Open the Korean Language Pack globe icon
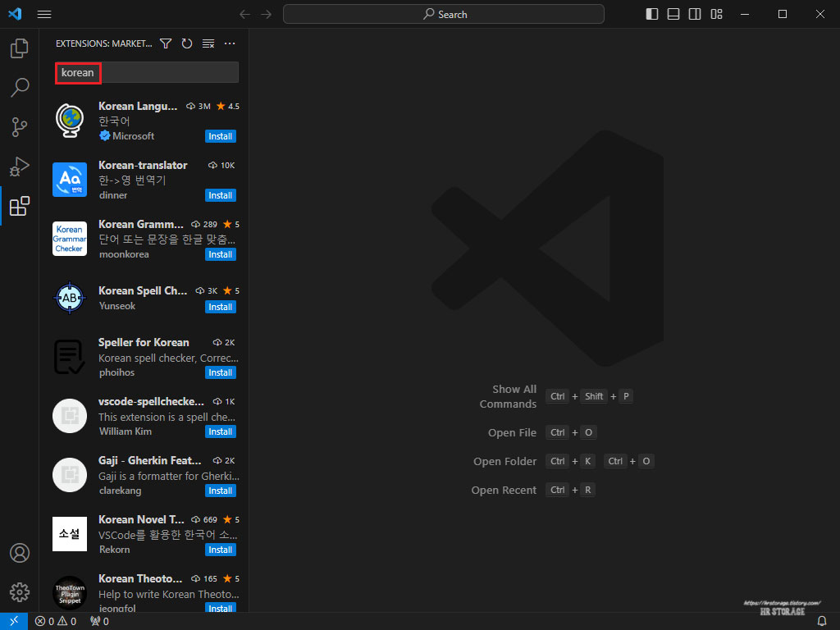 70,121
